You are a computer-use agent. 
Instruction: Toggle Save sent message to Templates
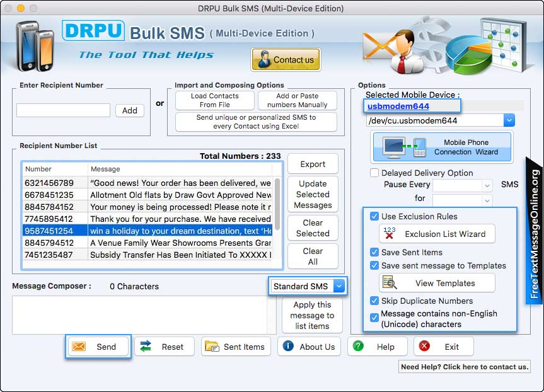(374, 265)
